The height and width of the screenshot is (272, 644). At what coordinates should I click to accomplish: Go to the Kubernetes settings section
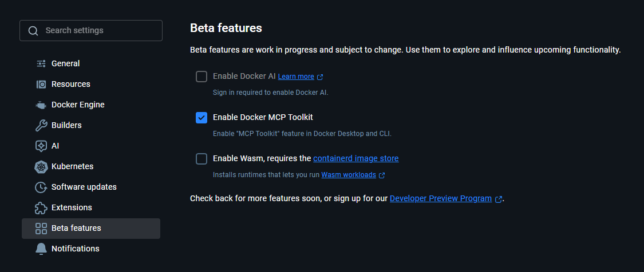tap(72, 166)
